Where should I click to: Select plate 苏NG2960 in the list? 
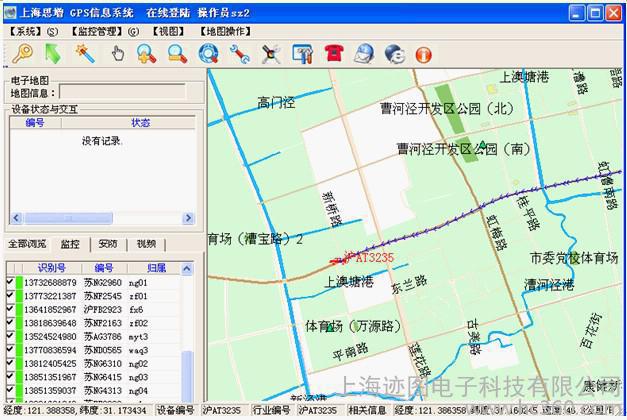click(103, 282)
